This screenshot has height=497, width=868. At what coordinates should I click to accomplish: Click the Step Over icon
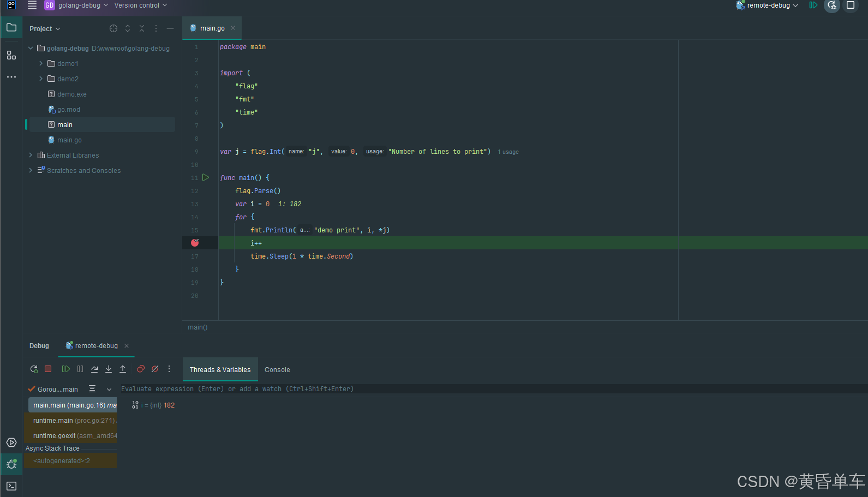(94, 369)
